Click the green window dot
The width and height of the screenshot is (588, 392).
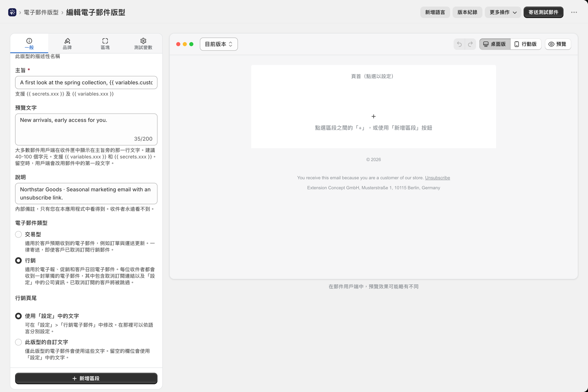click(x=191, y=44)
